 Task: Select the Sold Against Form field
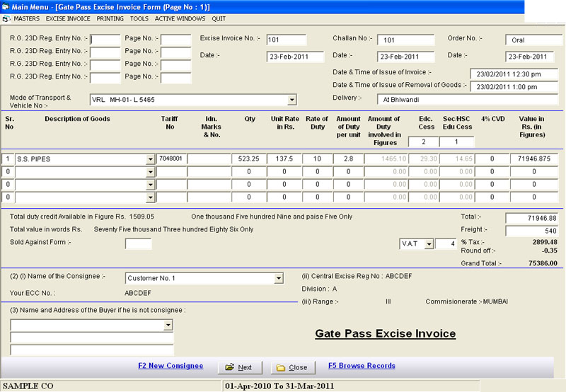138,243
